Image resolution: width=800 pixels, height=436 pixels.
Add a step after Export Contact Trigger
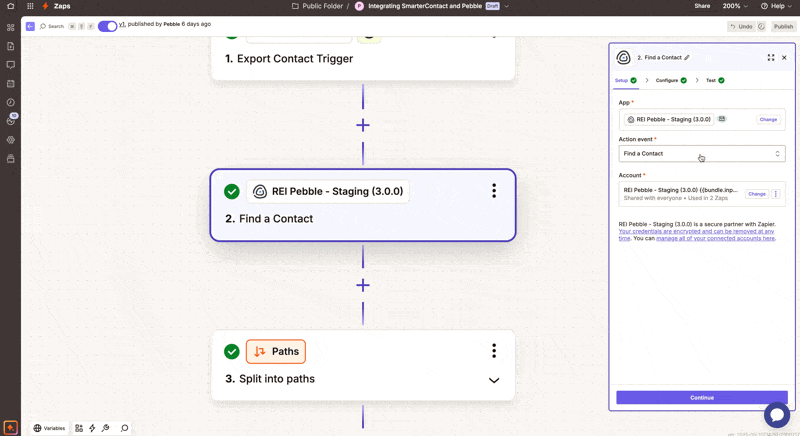pyautogui.click(x=363, y=125)
